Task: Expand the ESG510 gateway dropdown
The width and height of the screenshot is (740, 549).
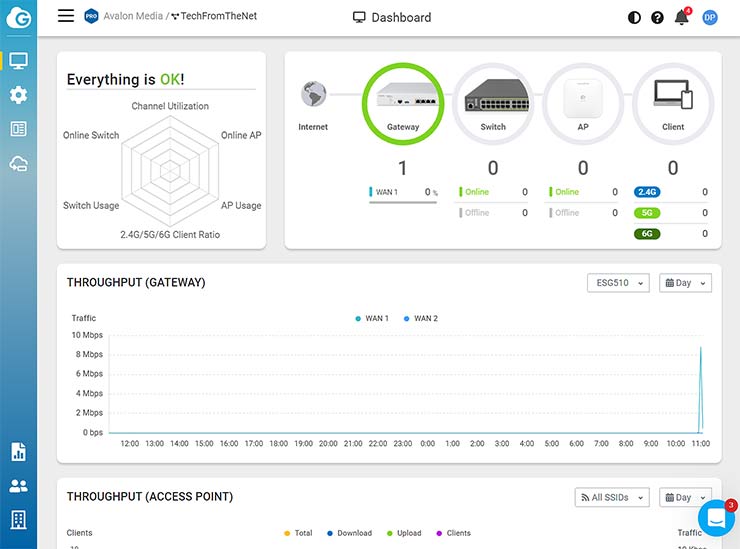Action: point(617,283)
